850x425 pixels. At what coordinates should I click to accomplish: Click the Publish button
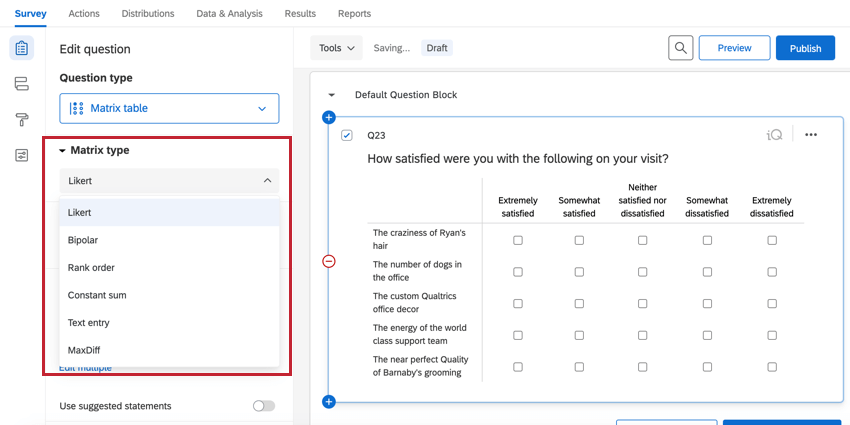coord(805,48)
